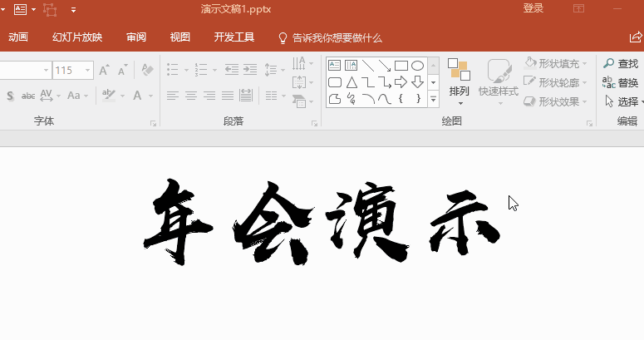Switch to 幻灯片放映 slideshow tab
This screenshot has height=340, width=644.
77,37
